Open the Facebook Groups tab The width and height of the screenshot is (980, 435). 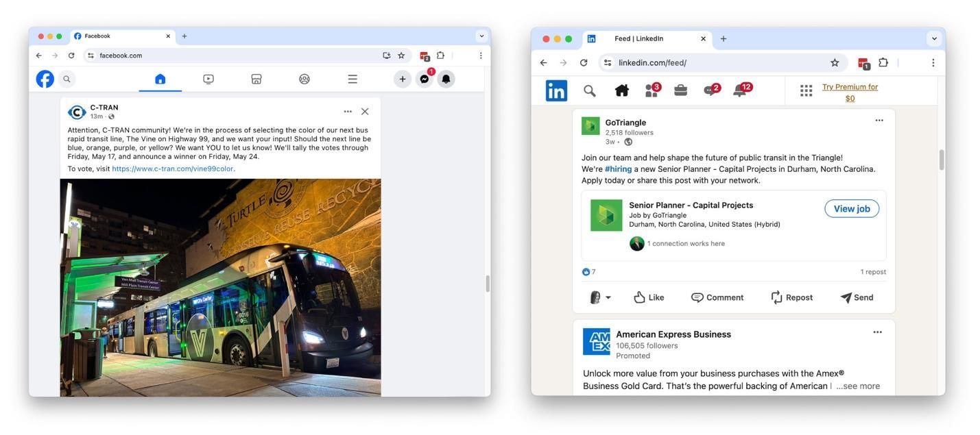tap(304, 79)
